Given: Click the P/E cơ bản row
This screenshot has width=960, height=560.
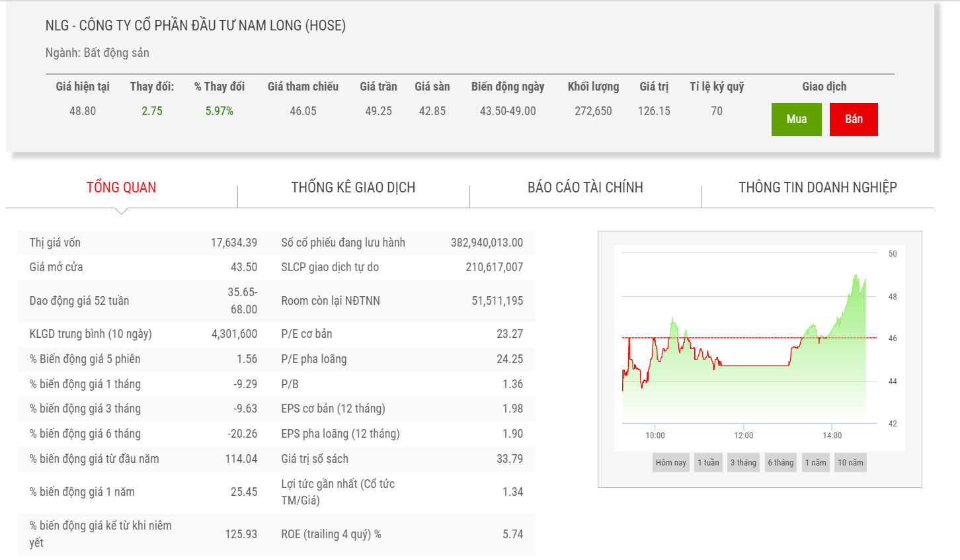Looking at the screenshot, I should (x=401, y=334).
